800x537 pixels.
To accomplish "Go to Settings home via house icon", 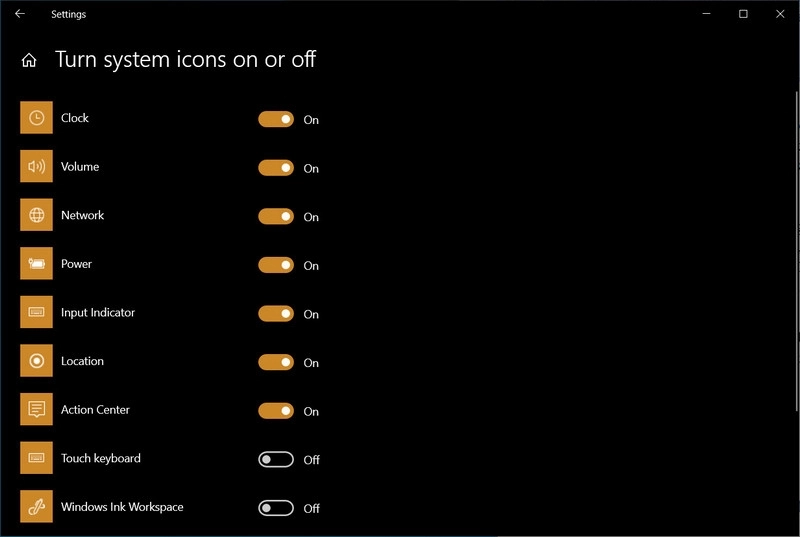I will (x=29, y=60).
